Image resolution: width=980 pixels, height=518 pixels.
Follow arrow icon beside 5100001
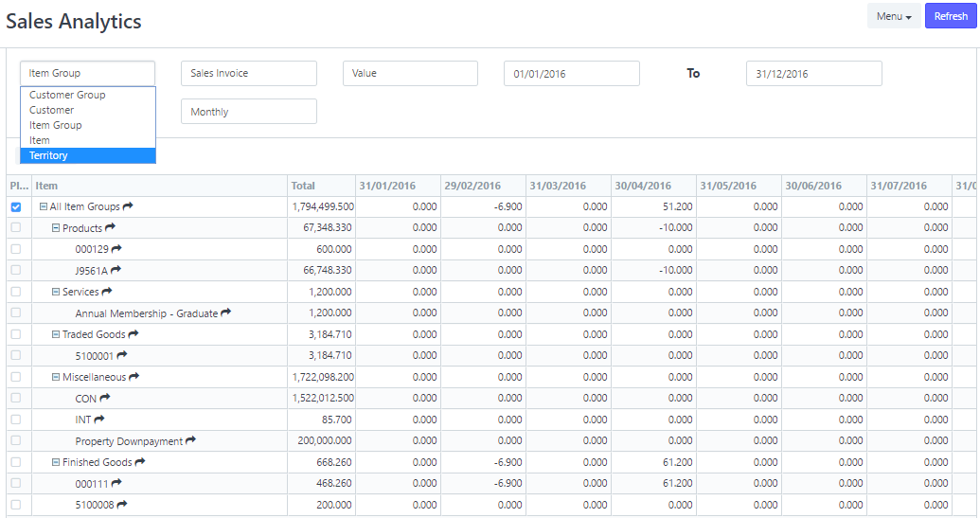click(x=122, y=355)
